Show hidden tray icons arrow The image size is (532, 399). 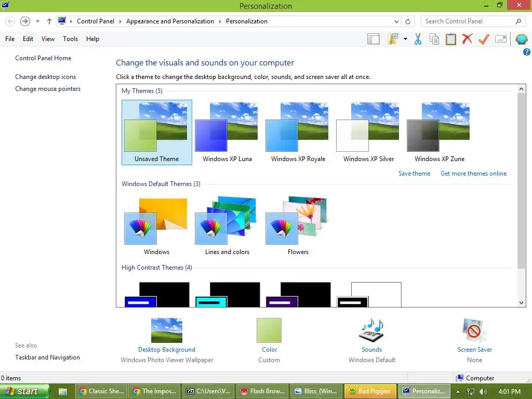pyautogui.click(x=458, y=392)
